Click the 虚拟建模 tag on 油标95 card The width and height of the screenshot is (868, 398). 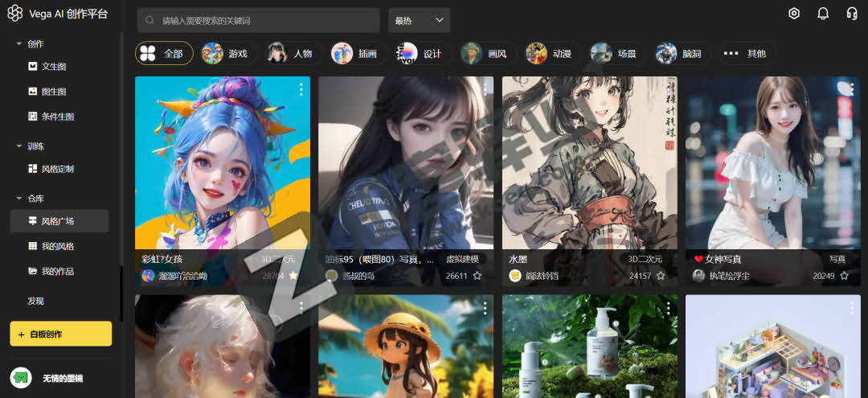(x=461, y=259)
